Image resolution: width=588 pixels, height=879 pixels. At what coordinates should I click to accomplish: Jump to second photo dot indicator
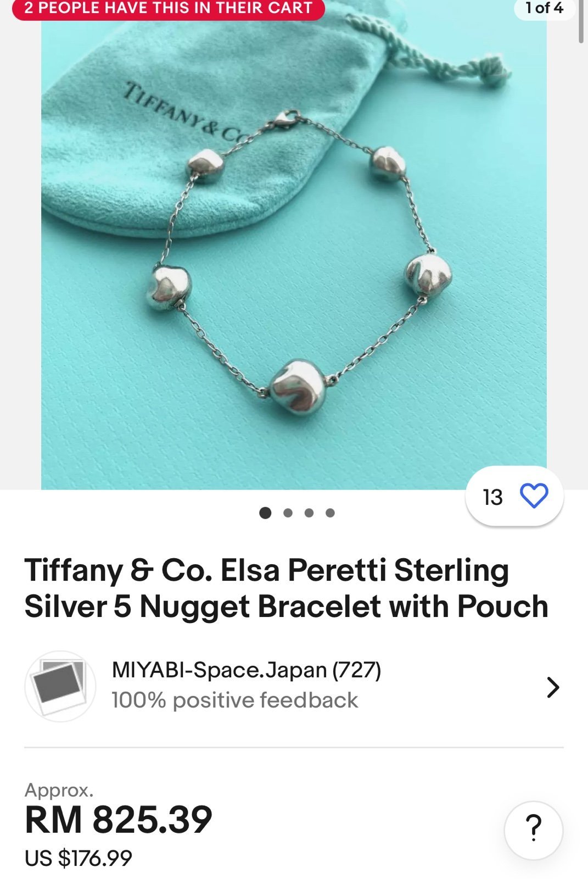[x=288, y=513]
